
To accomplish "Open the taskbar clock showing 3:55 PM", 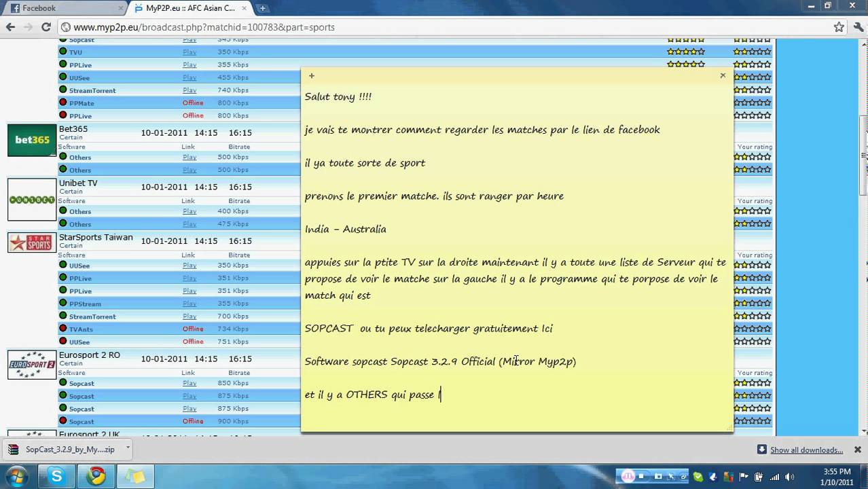I will pyautogui.click(x=837, y=477).
